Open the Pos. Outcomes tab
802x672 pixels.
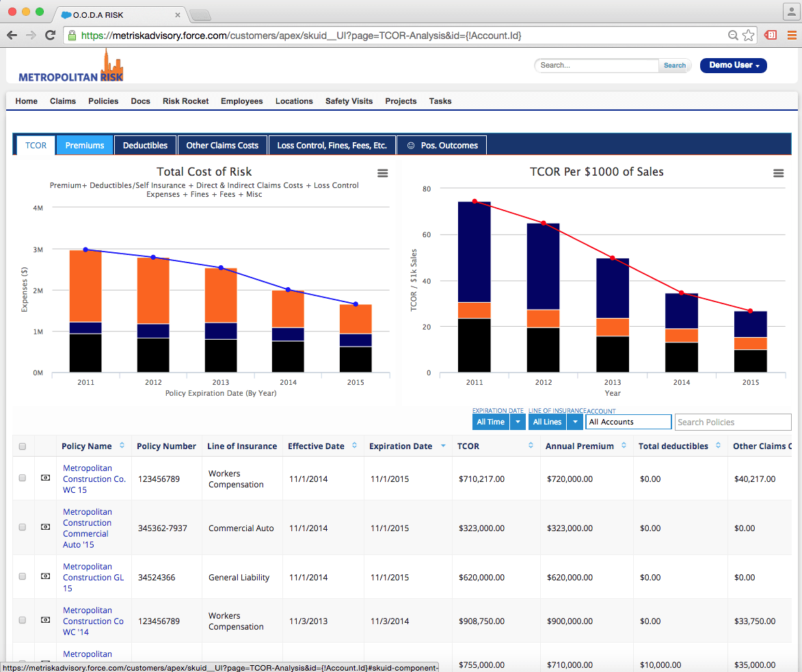[442, 145]
